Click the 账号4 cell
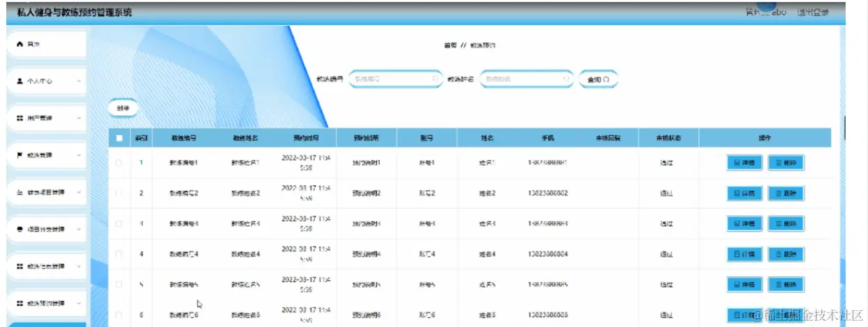 click(427, 254)
